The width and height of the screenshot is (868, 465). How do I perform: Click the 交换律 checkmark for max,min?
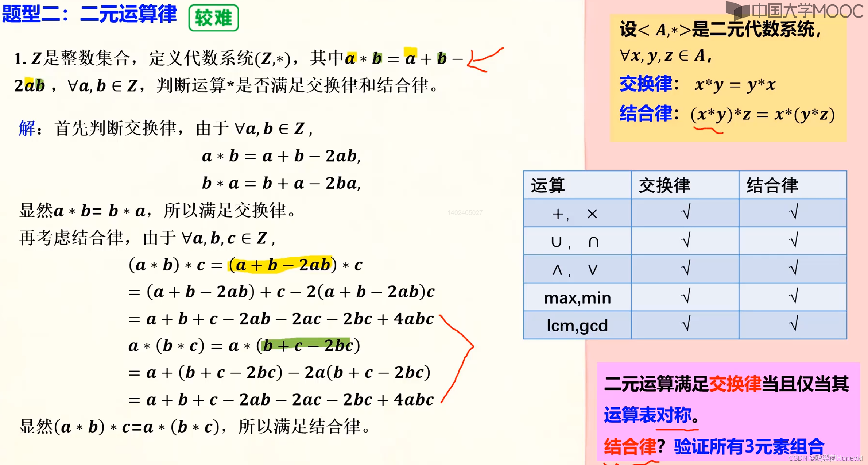686,296
